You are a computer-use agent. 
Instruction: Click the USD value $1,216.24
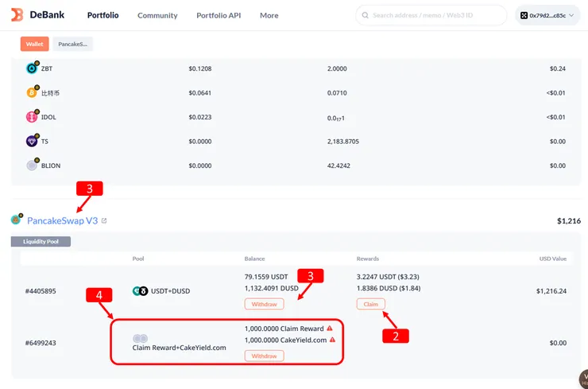pyautogui.click(x=551, y=291)
